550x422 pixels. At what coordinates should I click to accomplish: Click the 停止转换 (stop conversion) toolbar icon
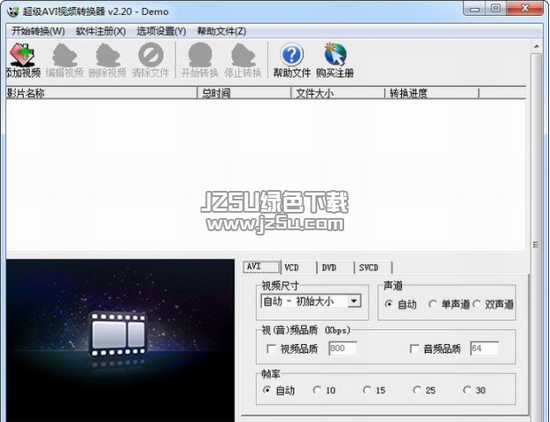pyautogui.click(x=243, y=60)
